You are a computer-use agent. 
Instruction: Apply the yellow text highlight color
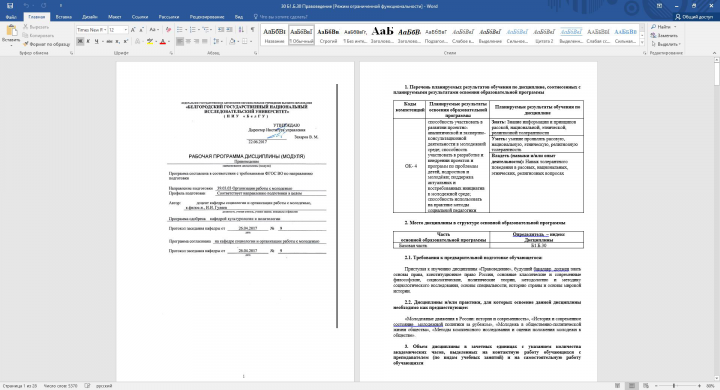[x=149, y=41]
